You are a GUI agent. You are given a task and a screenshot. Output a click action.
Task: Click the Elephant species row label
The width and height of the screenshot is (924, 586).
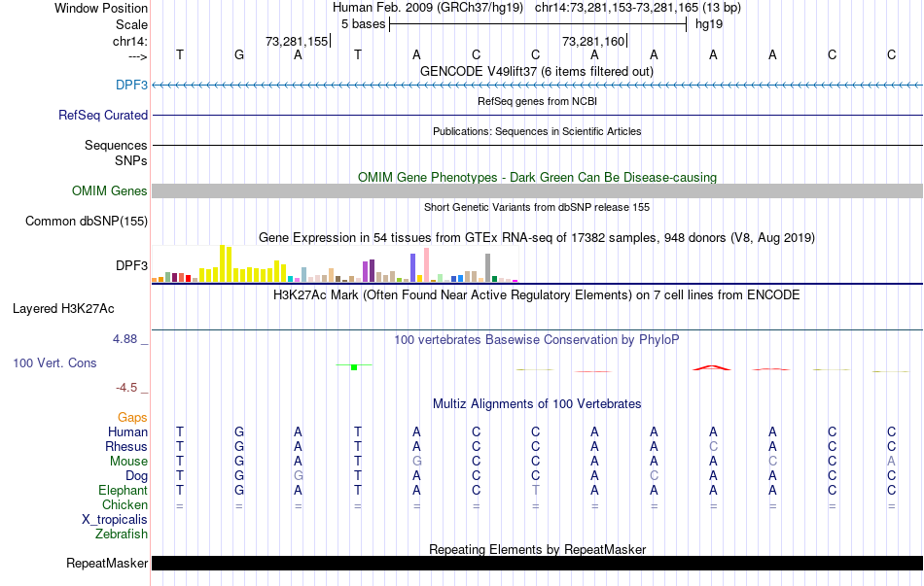[122, 491]
